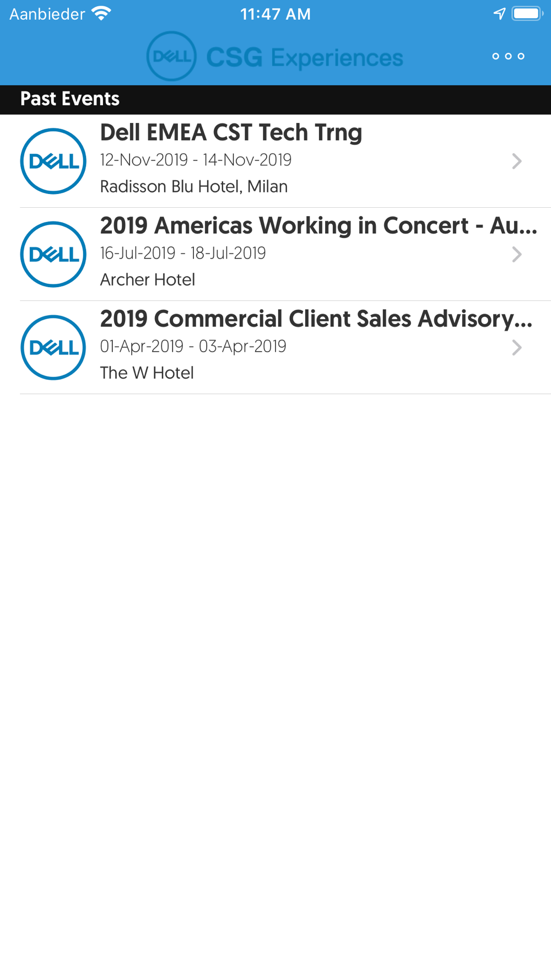
Task: Tap the battery indicator icon
Action: (x=527, y=14)
